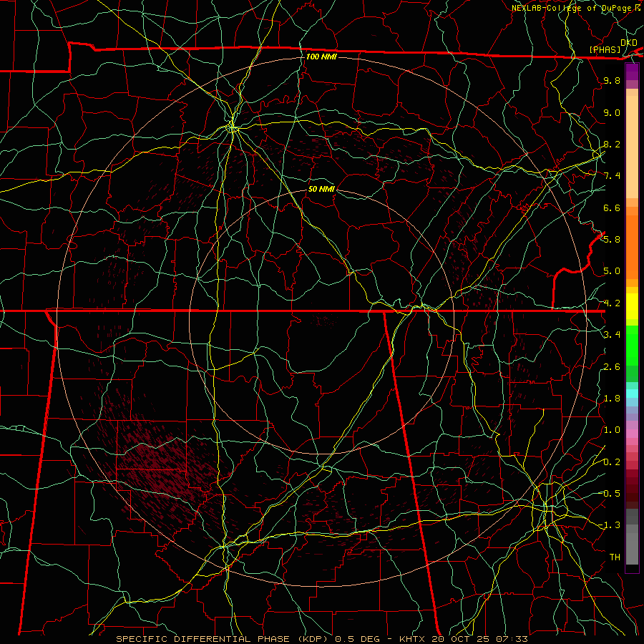Pick the bright green color bar segment
Screen dimensions: 644x644
click(632, 346)
